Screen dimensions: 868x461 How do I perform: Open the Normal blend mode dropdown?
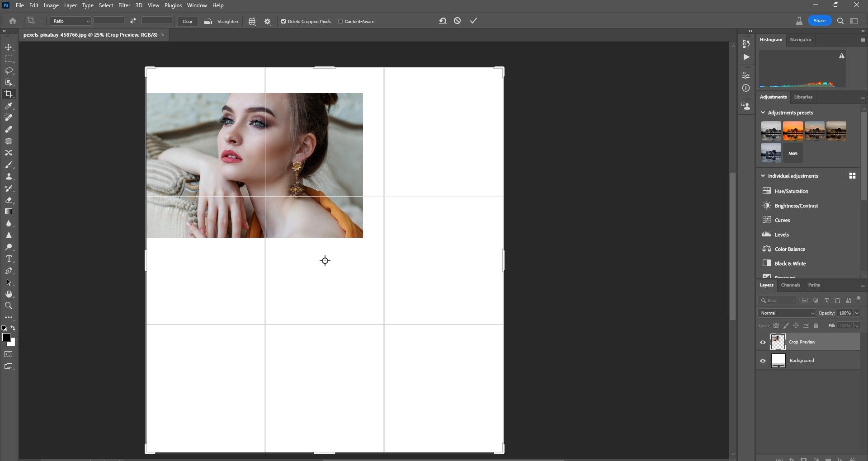click(787, 313)
